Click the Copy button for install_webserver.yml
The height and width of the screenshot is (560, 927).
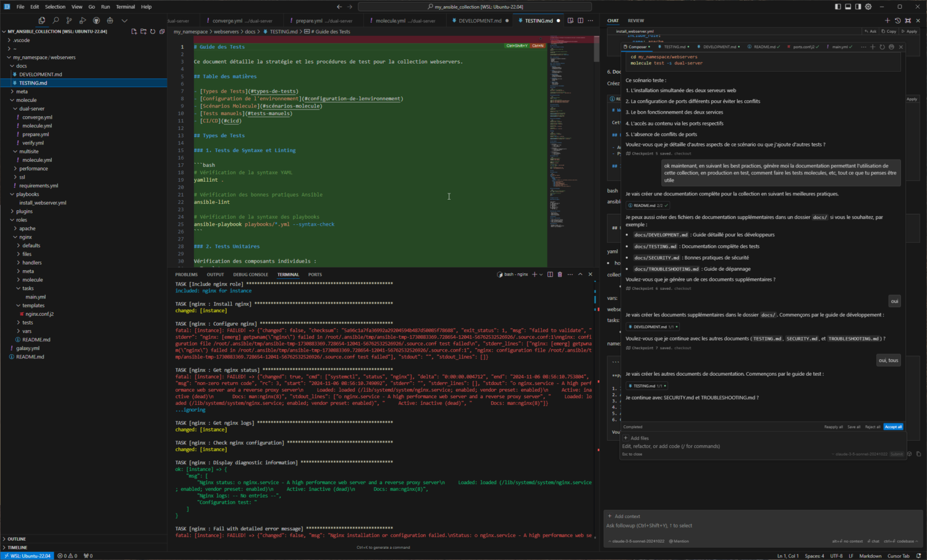(x=889, y=32)
